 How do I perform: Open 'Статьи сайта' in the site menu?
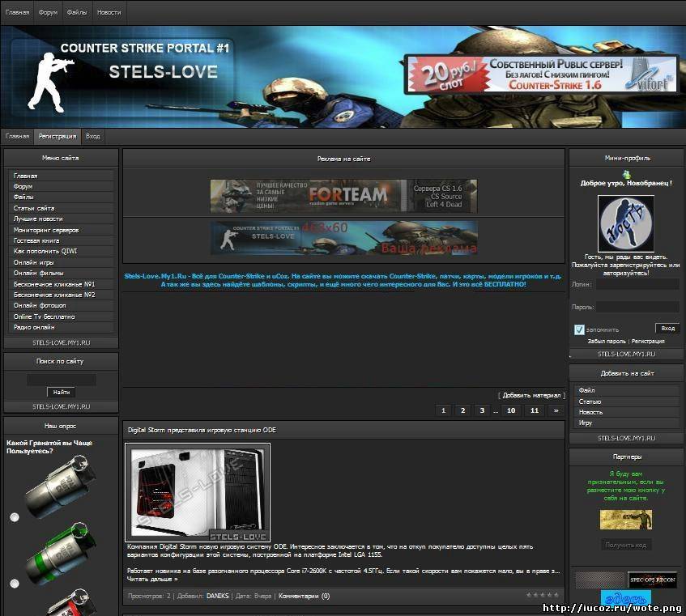(x=62, y=208)
